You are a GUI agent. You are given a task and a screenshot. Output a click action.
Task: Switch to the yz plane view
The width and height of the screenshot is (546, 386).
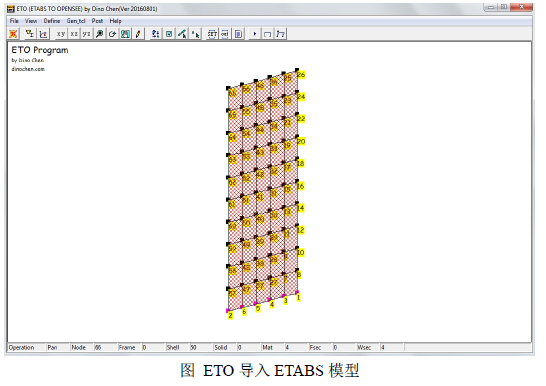[x=86, y=34]
